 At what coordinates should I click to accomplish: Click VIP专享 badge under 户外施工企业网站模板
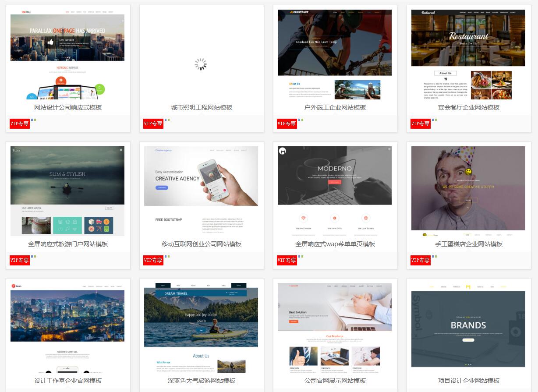pyautogui.click(x=287, y=124)
